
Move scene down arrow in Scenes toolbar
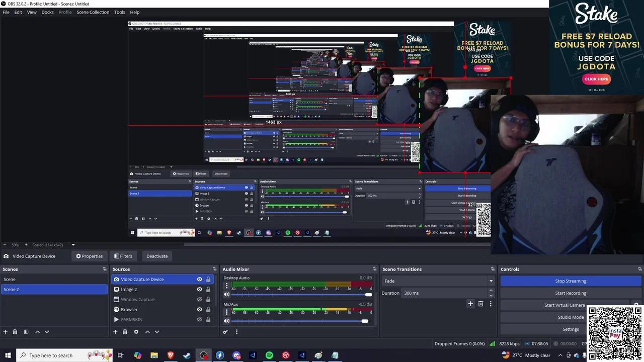(x=47, y=332)
